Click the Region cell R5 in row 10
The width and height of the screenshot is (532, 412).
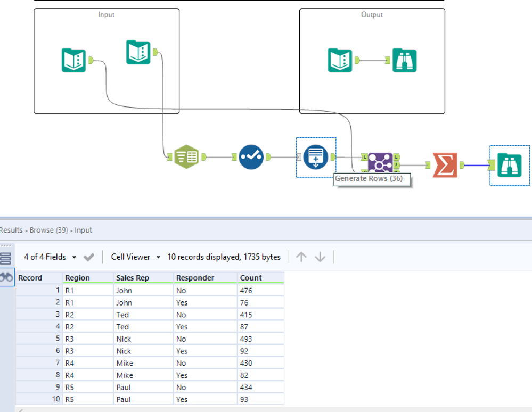(x=88, y=399)
